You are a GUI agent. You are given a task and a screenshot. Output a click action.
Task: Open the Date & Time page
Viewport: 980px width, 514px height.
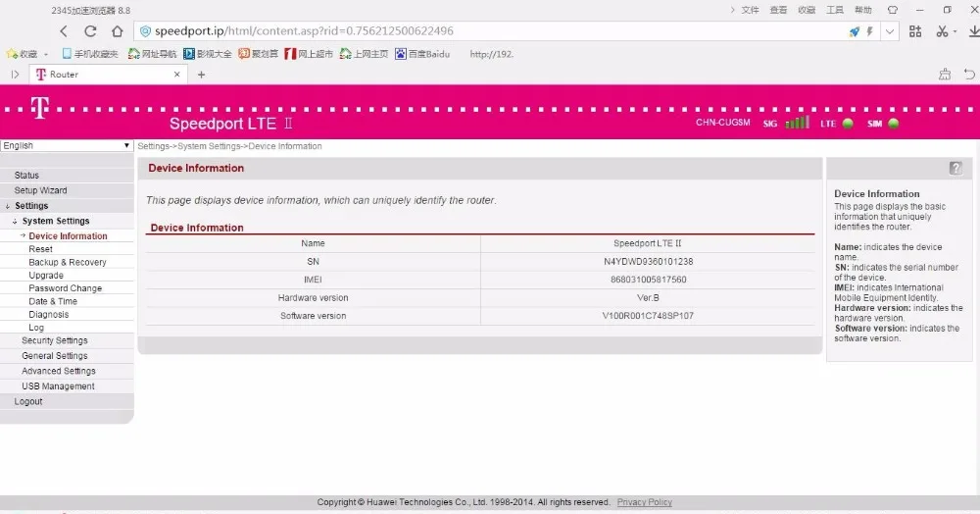53,301
